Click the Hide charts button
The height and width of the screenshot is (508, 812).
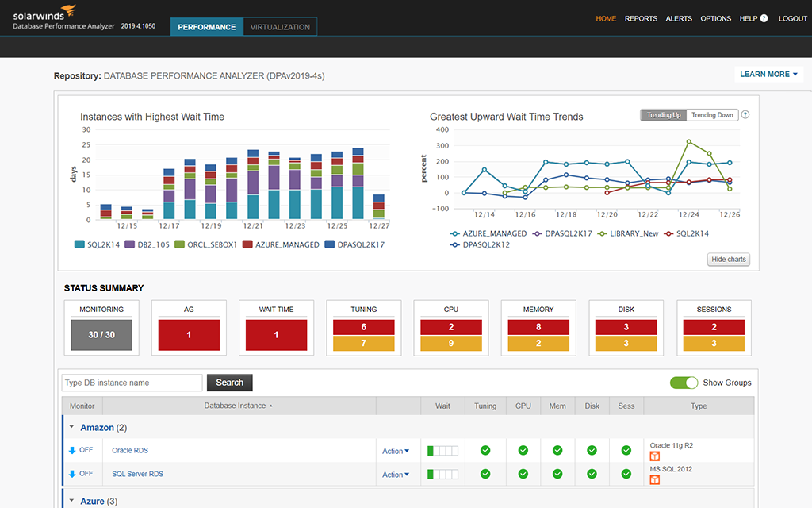pos(728,260)
